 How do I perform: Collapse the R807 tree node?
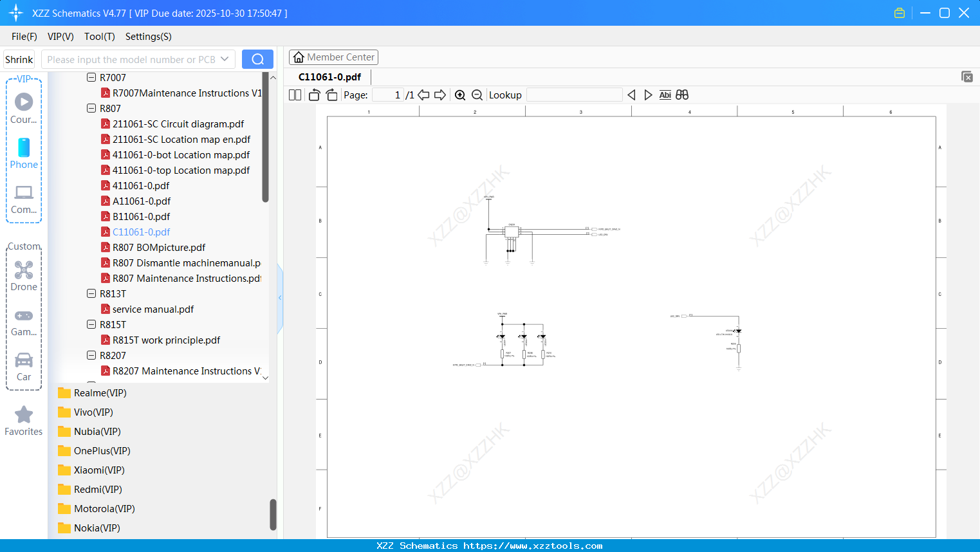pos(91,108)
